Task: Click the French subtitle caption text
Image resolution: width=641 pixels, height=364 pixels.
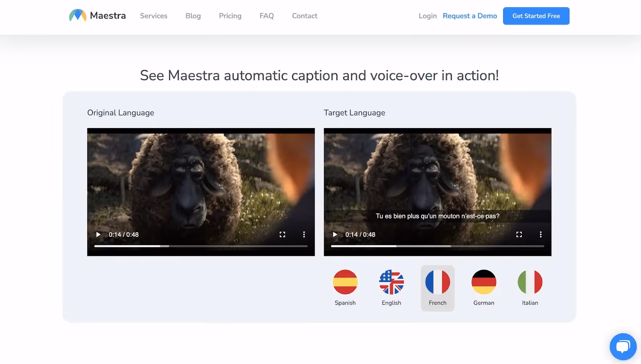Action: click(437, 216)
